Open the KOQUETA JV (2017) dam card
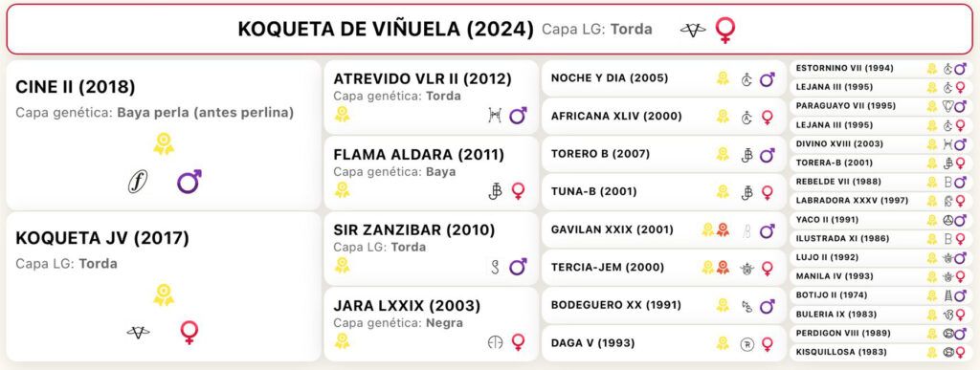This screenshot has height=370, width=980. click(163, 287)
